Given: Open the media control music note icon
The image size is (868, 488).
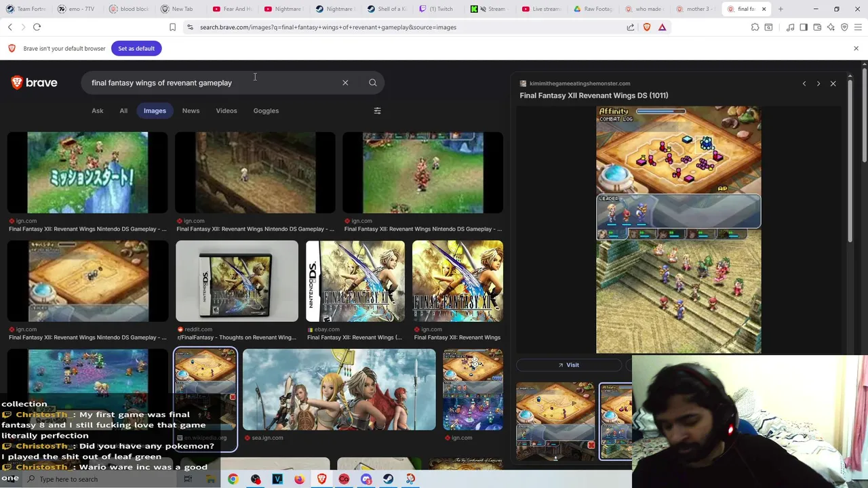Looking at the screenshot, I should point(791,27).
